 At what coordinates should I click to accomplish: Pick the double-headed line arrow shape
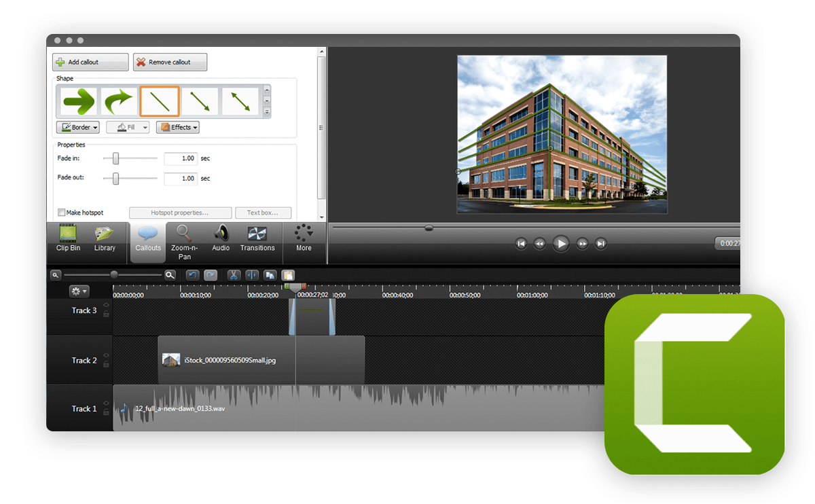[x=241, y=102]
